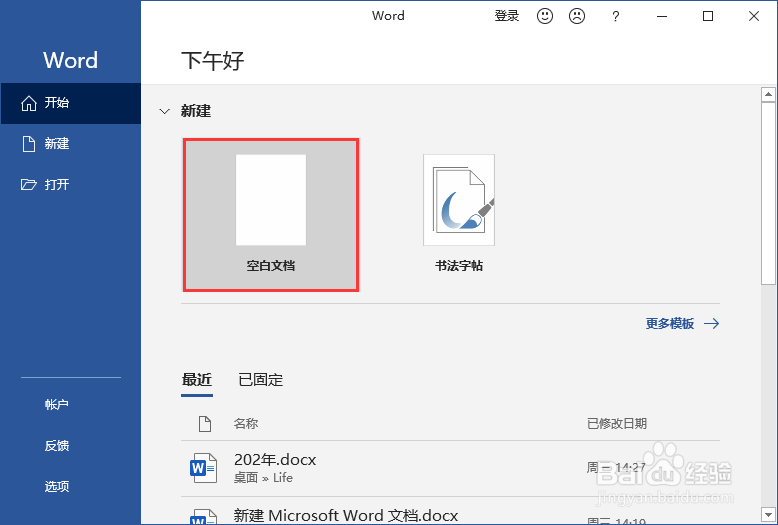Screen dimensions: 778x525
Task: Go to 开始 in the sidebar
Action: 70,103
